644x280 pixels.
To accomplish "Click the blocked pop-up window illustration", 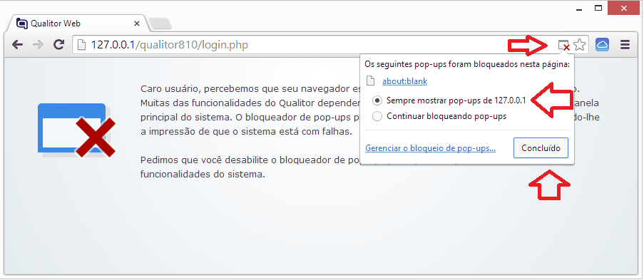I will click(76, 130).
